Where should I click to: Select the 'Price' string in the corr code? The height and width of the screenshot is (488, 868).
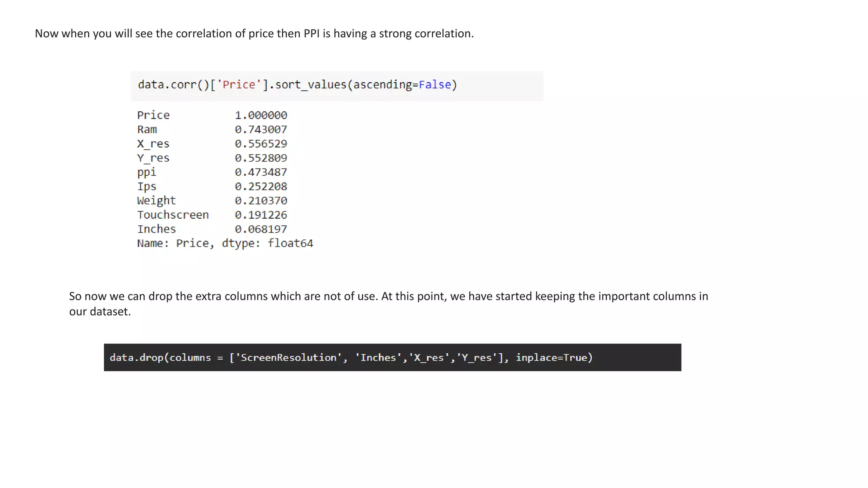239,85
